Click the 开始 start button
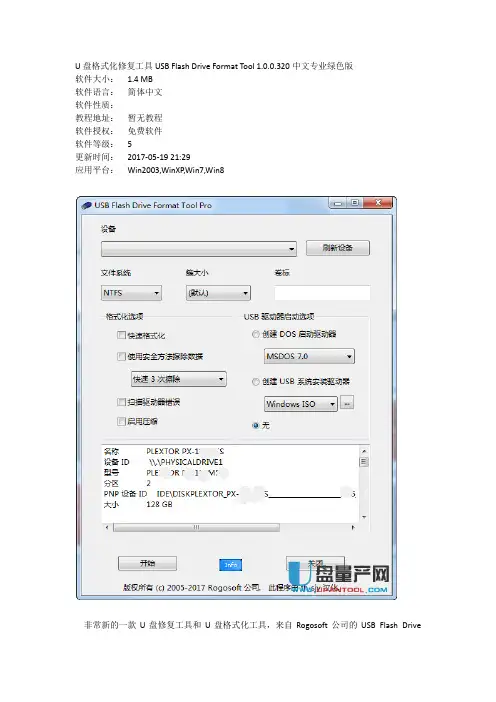 (x=147, y=563)
